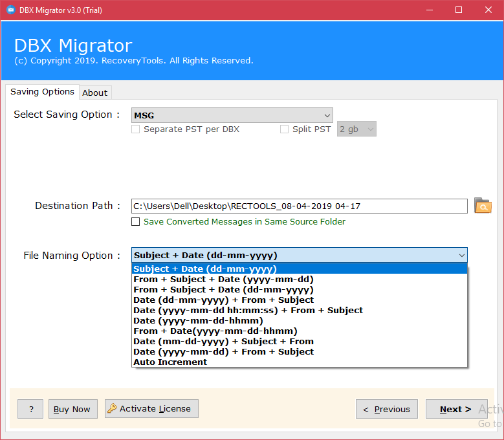Open the Select Saving Option MSG dropdown
Image resolution: width=504 pixels, height=440 pixels.
(232, 115)
